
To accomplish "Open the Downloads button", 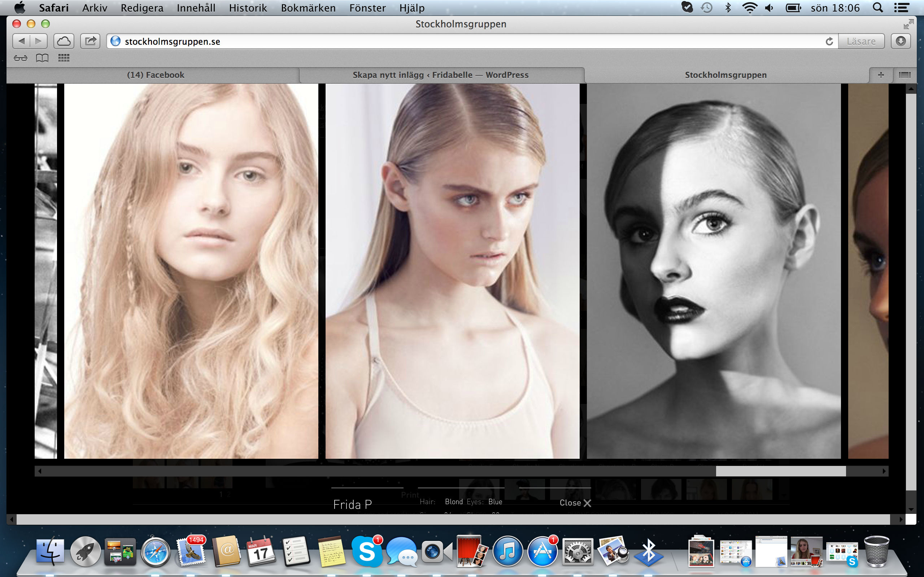I will click(900, 41).
